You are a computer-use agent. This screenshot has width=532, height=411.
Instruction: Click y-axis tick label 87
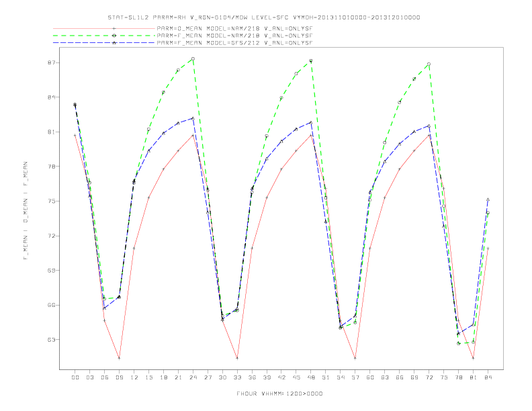[x=52, y=62]
